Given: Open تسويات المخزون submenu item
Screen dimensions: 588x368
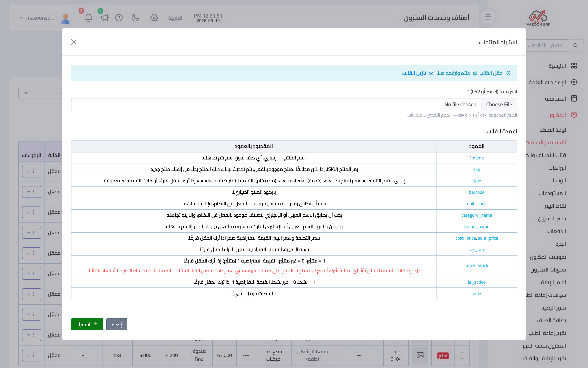Looking at the screenshot, I should pos(548,269).
